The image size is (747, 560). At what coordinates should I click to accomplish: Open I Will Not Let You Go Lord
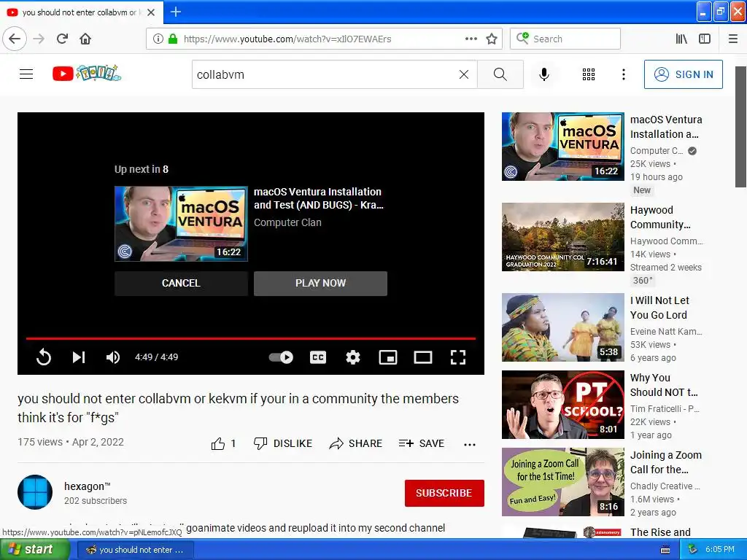pyautogui.click(x=659, y=308)
